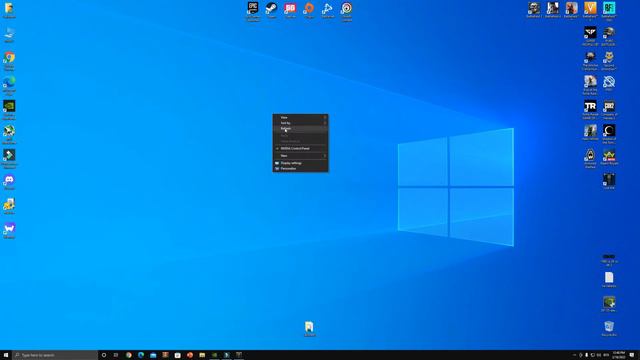Choose Display settings in context menu
This screenshot has height=360, width=640.
click(300, 163)
